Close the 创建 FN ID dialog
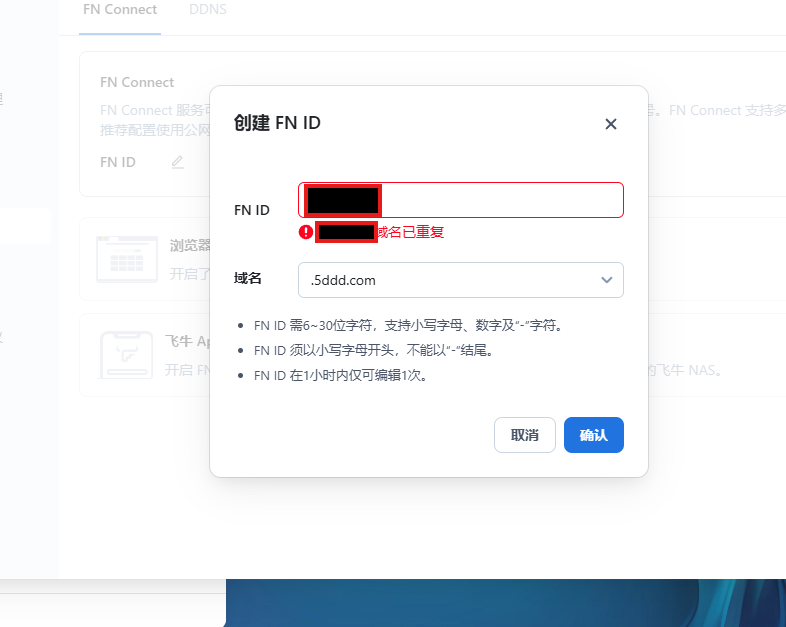Screen dimensions: 786x627 611,124
